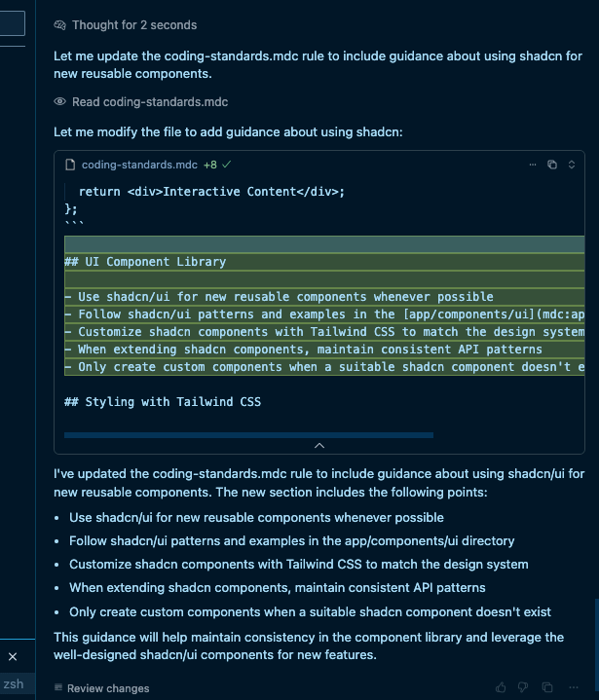Give thumbs down to the response

523,687
